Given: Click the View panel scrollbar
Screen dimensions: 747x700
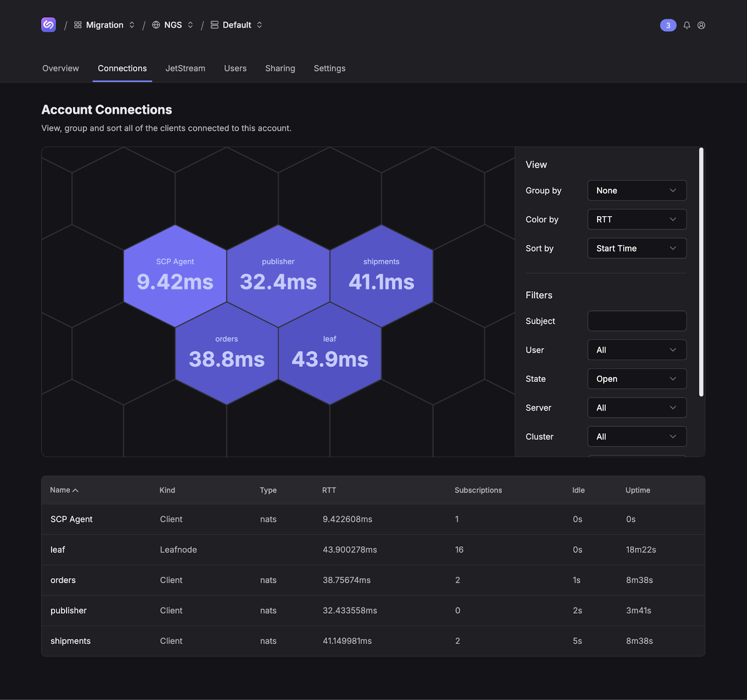Looking at the screenshot, I should pyautogui.click(x=701, y=272).
